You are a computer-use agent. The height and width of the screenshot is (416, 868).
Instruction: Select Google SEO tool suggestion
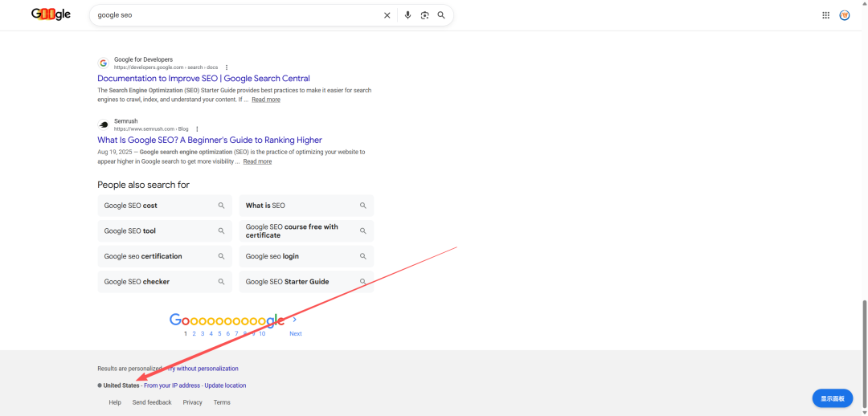coord(165,231)
